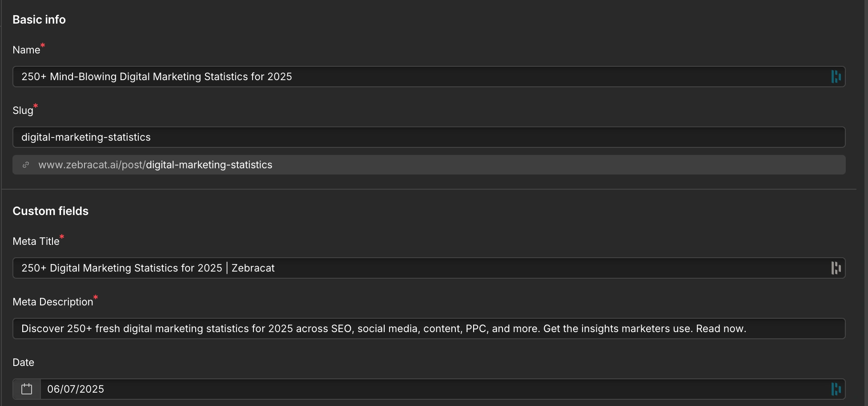Click the red asterisk next to Meta Description
868x406 pixels.
(96, 297)
